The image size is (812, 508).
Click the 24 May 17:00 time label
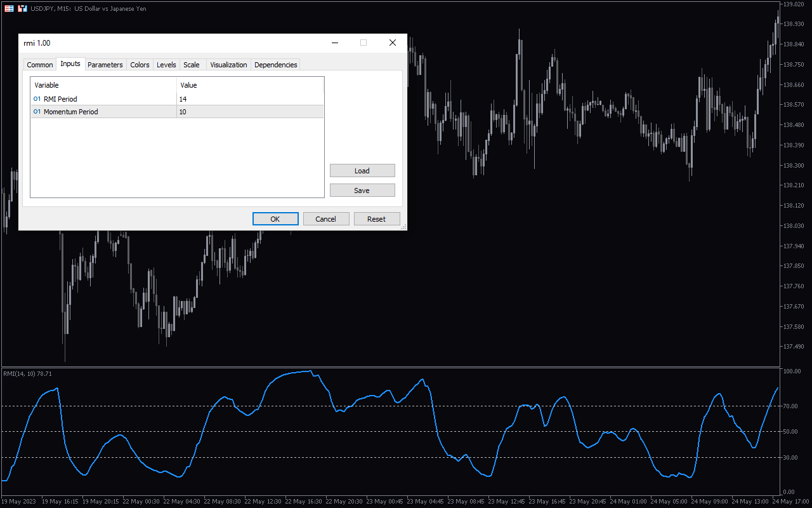790,502
